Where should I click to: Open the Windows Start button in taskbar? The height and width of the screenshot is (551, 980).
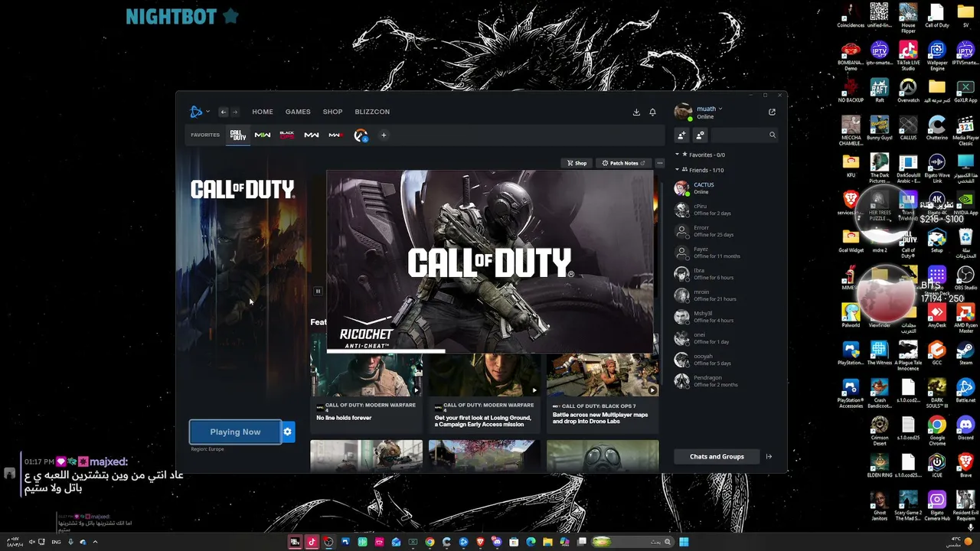pyautogui.click(x=684, y=542)
